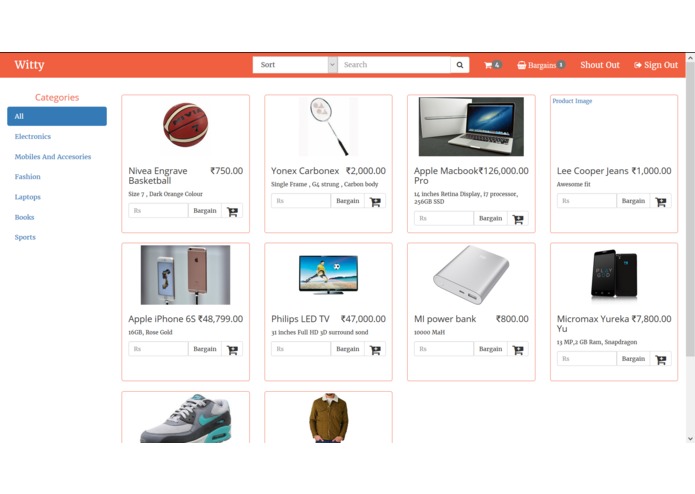Click the basketball product image
695x494 pixels.
(x=185, y=125)
